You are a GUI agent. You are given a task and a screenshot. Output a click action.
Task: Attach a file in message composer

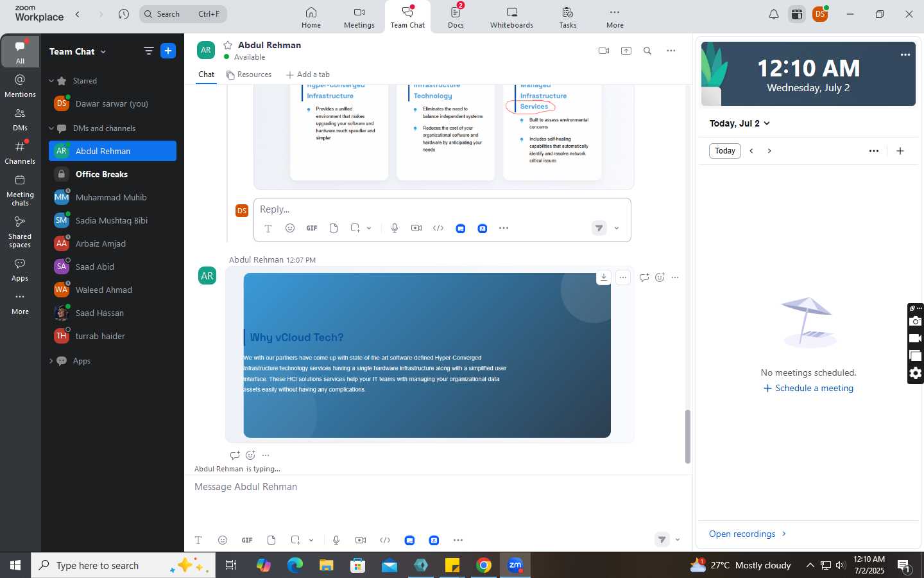(x=271, y=540)
